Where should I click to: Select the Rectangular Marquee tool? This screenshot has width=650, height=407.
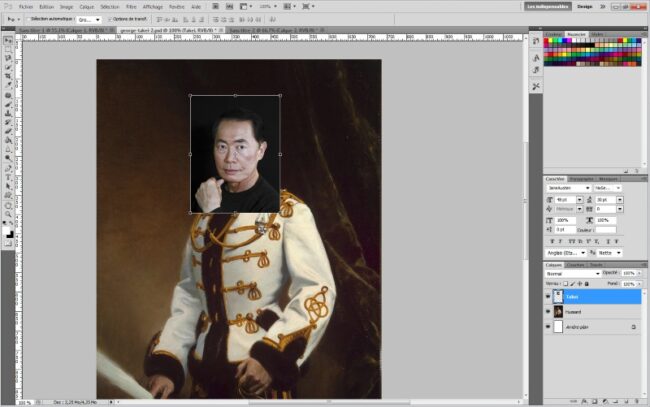pyautogui.click(x=9, y=50)
